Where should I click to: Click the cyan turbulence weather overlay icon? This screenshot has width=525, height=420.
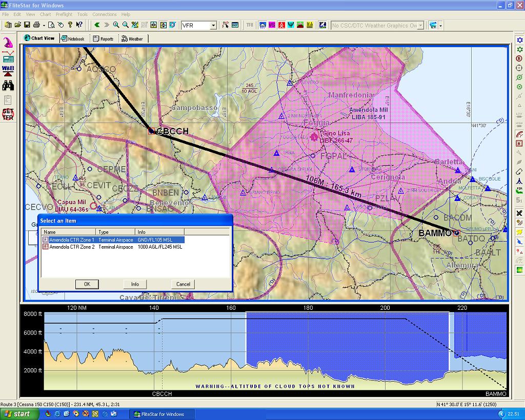click(x=291, y=25)
